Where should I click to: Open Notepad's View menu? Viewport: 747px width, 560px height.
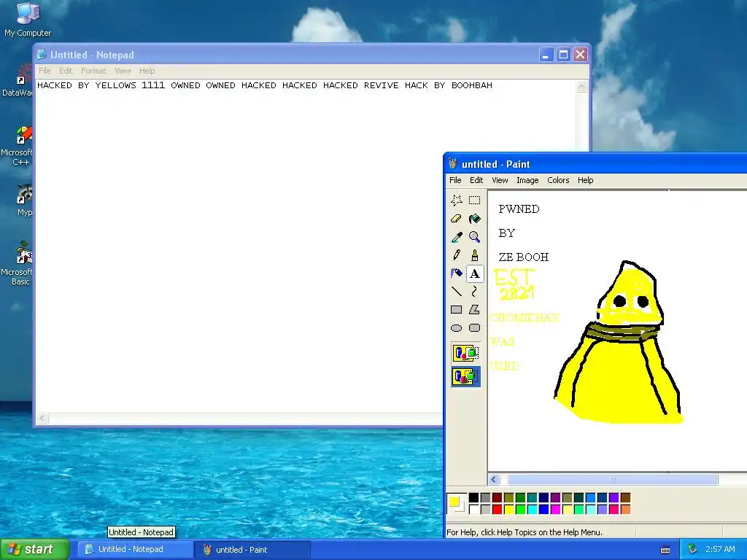[123, 71]
